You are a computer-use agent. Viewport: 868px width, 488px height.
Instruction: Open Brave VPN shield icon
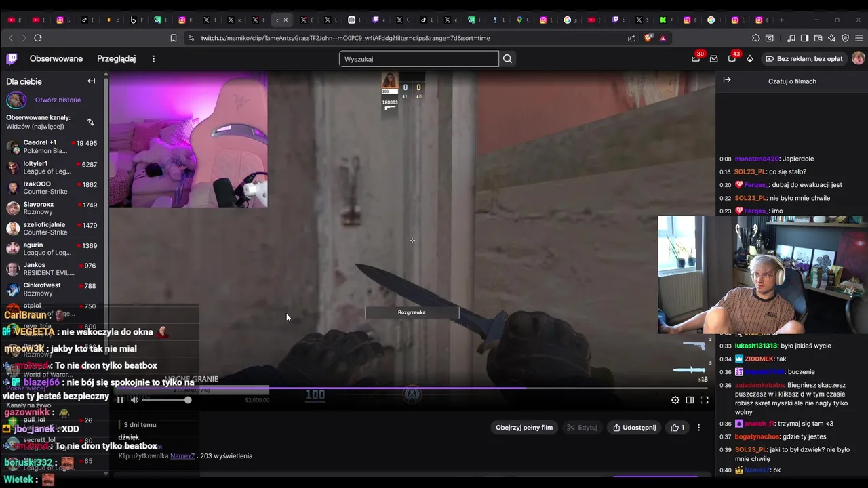[846, 38]
